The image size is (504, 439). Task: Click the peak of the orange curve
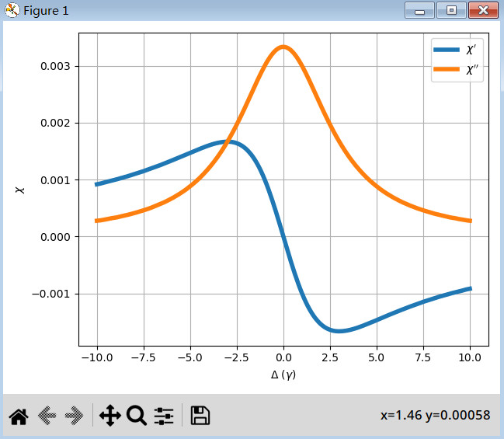tap(283, 47)
